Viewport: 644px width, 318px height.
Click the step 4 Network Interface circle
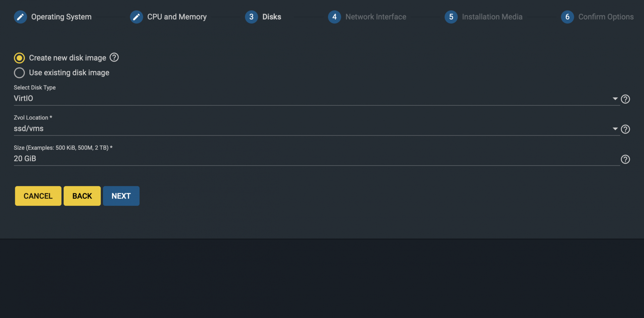point(334,17)
